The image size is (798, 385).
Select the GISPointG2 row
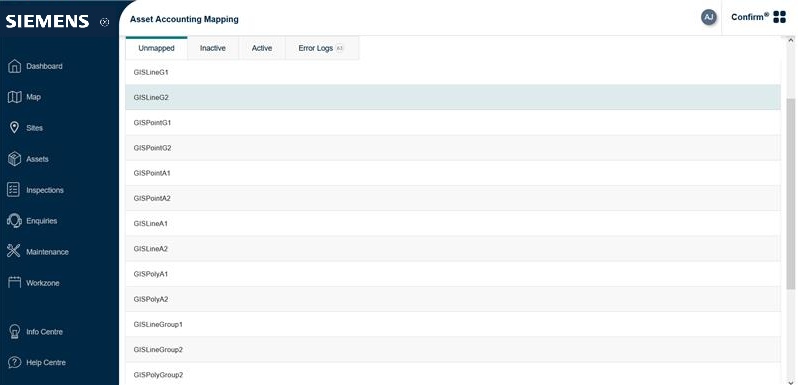[453, 148]
